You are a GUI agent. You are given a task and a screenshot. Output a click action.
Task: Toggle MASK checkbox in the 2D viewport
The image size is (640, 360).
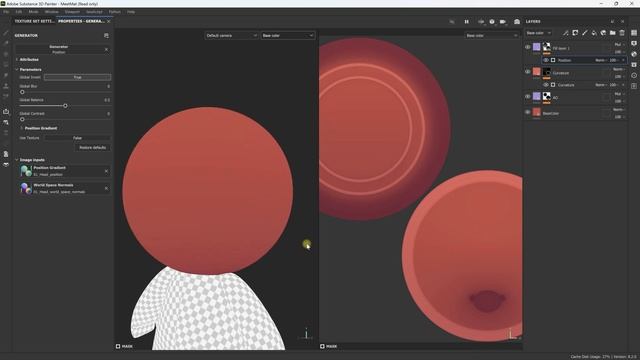tap(322, 346)
